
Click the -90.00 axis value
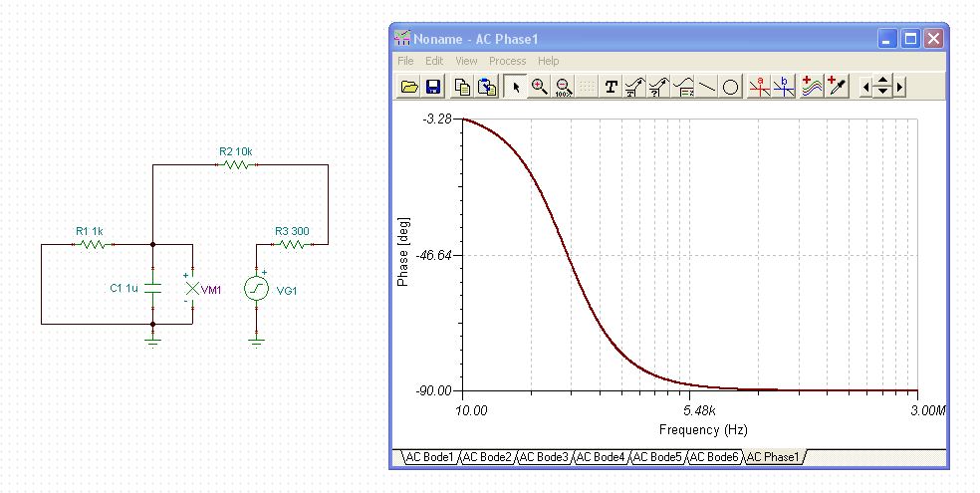tap(434, 391)
